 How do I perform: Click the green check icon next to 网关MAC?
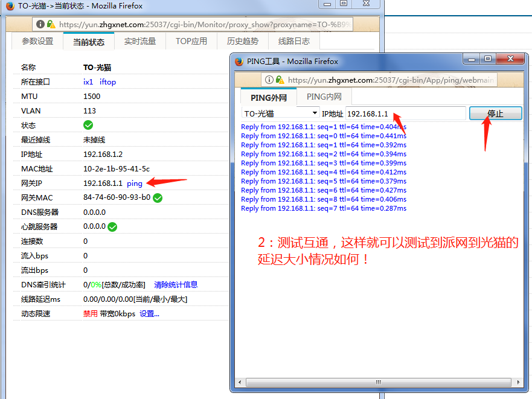(158, 197)
